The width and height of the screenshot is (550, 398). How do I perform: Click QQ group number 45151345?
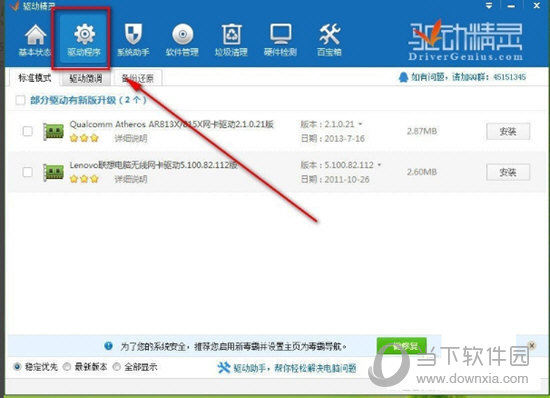(x=509, y=77)
